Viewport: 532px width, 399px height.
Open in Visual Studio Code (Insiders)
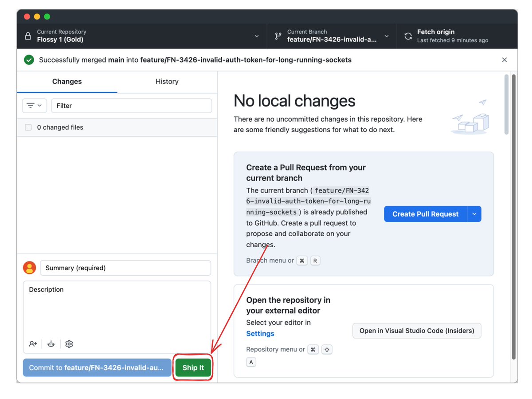417,331
